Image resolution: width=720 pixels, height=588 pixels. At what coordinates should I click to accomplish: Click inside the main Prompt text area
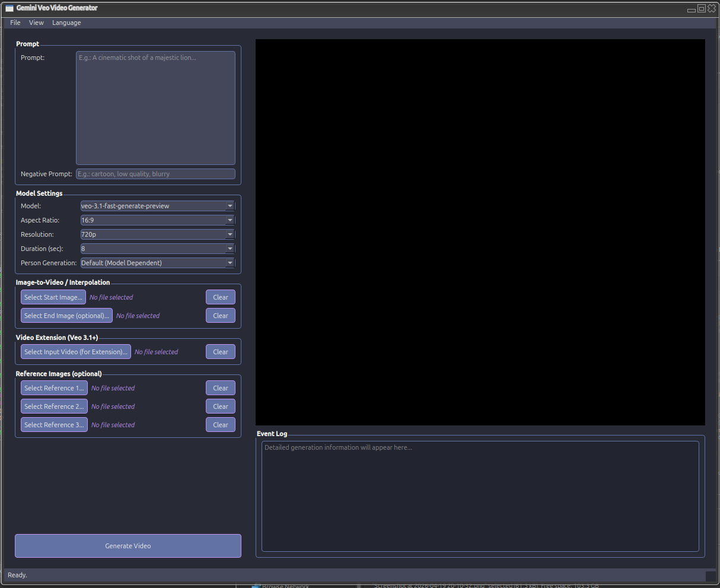click(x=155, y=108)
